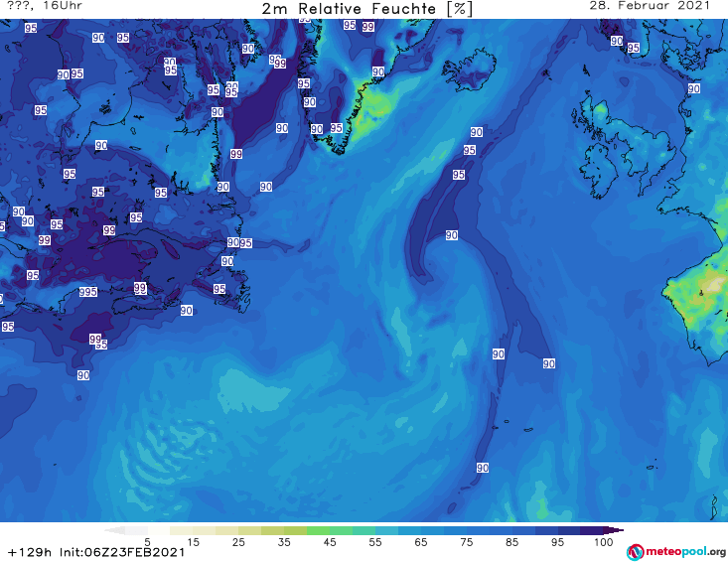Click the legend value '95'

(557, 542)
